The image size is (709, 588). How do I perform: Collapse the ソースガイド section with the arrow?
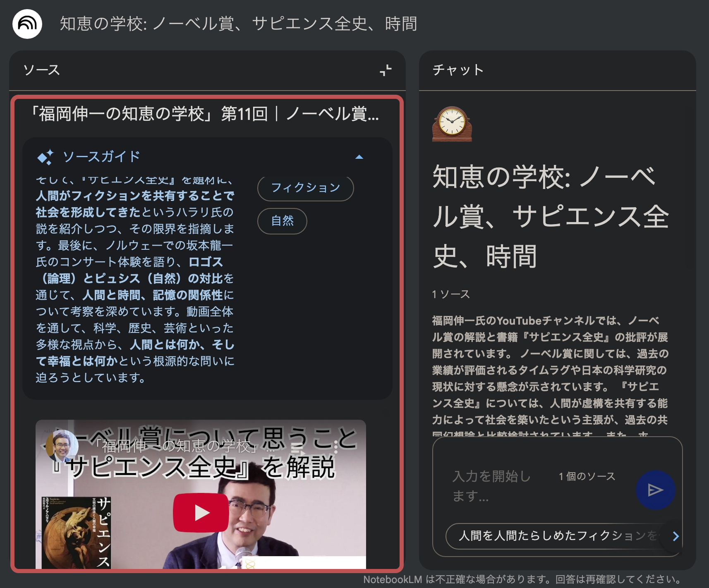tap(359, 157)
